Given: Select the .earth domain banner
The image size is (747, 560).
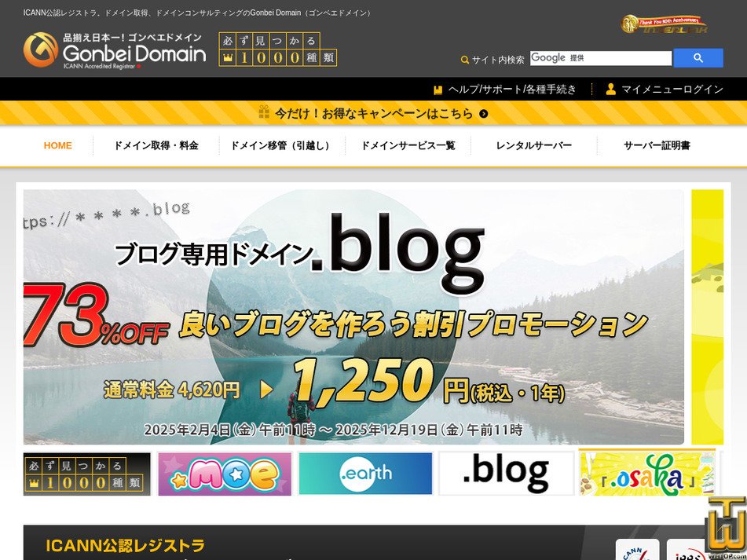Looking at the screenshot, I should point(365,471).
